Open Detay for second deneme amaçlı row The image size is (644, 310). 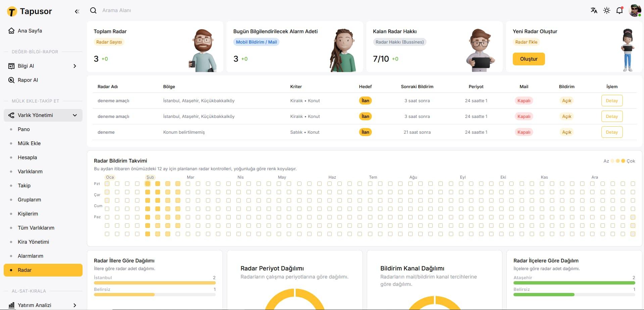point(612,116)
